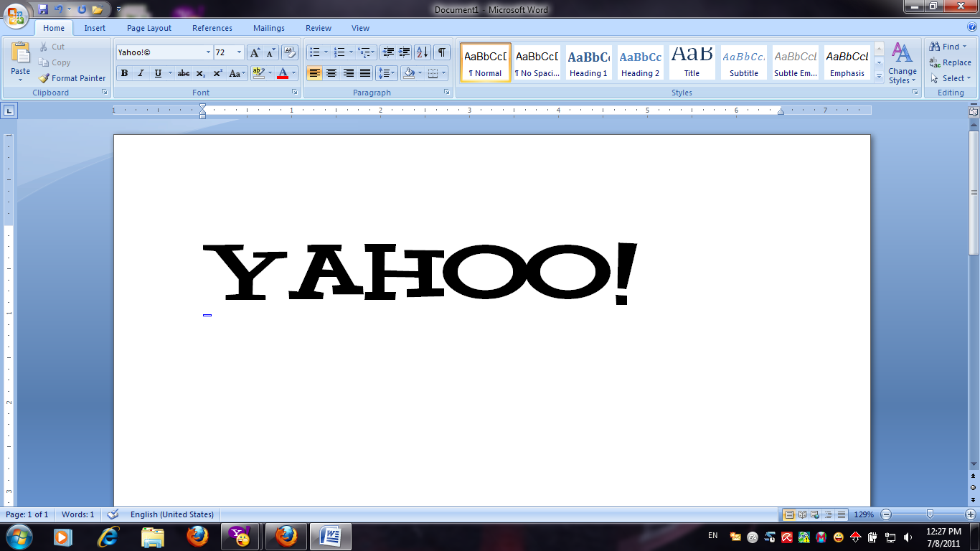Cut the selected text
Screen dimensions: 980x551
coord(52,47)
